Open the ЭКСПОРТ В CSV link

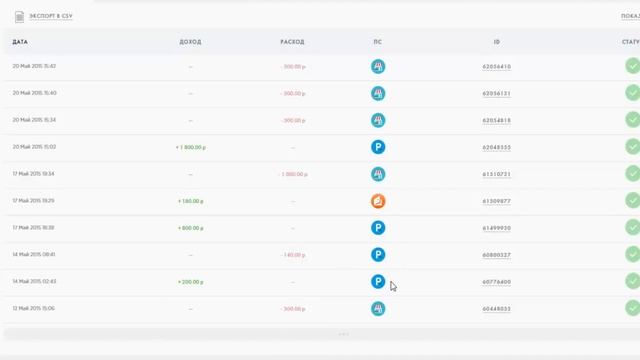tap(51, 16)
